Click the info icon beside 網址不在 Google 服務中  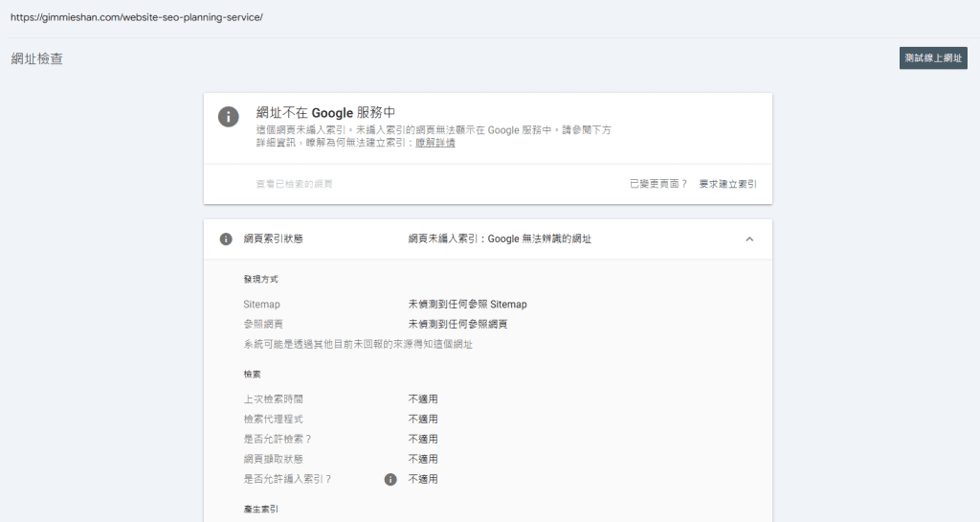pyautogui.click(x=228, y=116)
